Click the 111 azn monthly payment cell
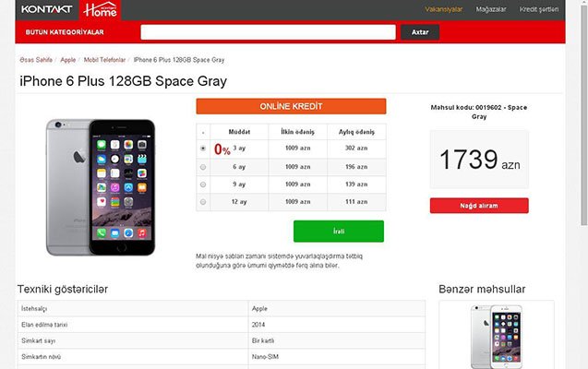Screen dimensions: 588x369 356,202
